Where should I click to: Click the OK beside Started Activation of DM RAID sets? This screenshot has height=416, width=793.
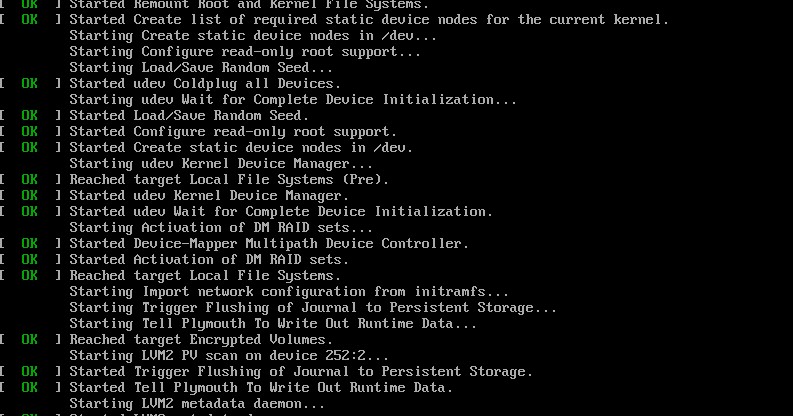[29, 260]
